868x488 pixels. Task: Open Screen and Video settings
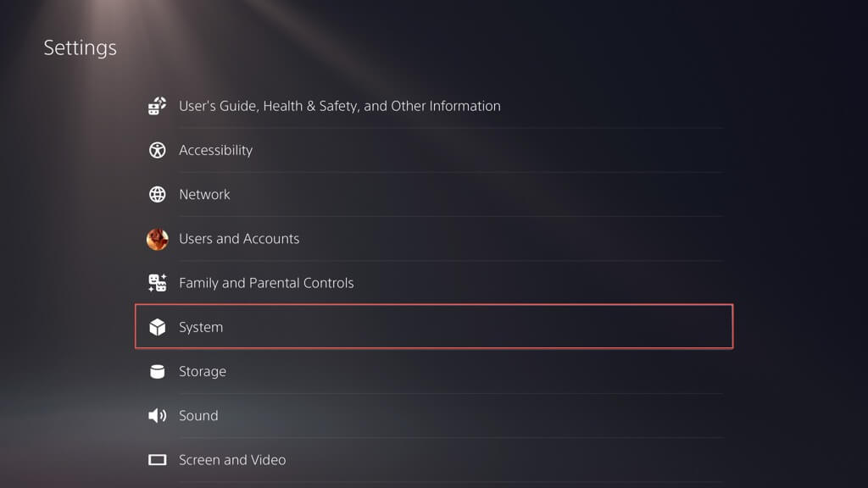click(x=232, y=460)
